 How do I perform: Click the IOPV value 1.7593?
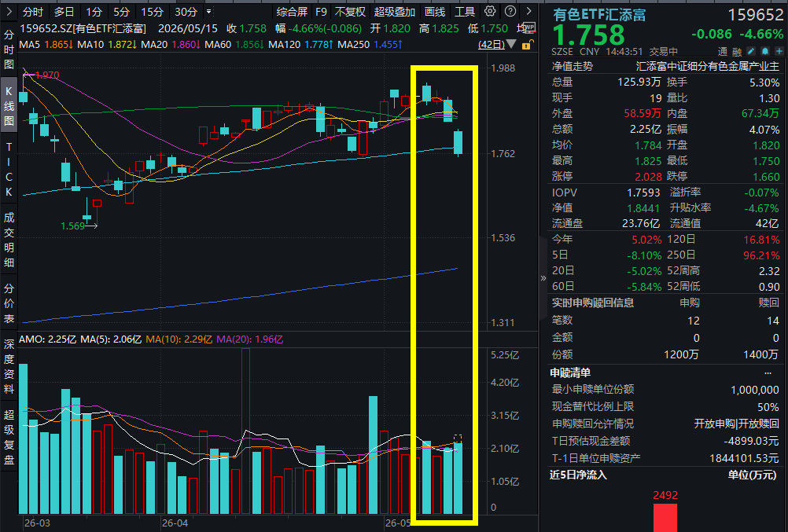point(643,193)
